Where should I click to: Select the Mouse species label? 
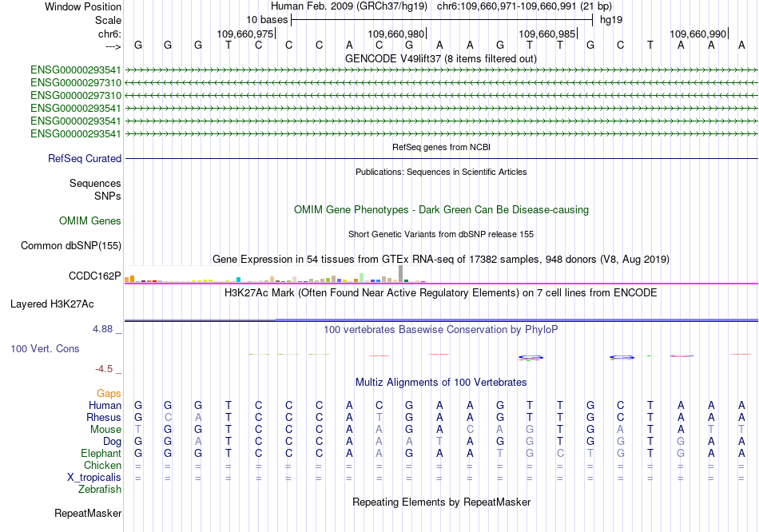click(x=105, y=430)
